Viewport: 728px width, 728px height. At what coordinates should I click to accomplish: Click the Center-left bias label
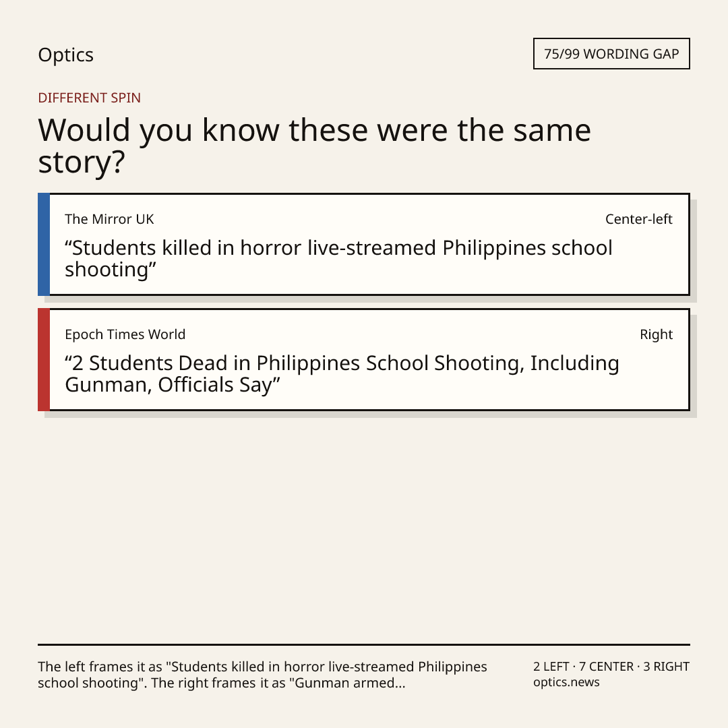638,219
